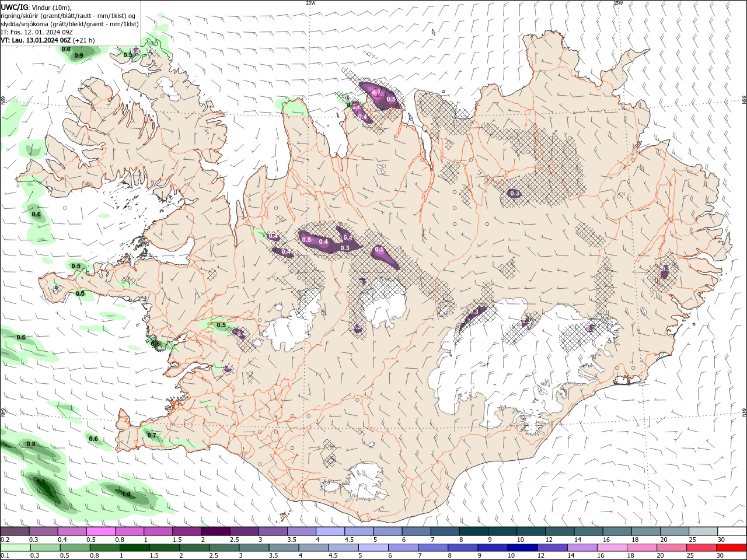Click the 'IT: Fös. 12. 01. 2024 09Z' line
The image size is (747, 560).
37,32
